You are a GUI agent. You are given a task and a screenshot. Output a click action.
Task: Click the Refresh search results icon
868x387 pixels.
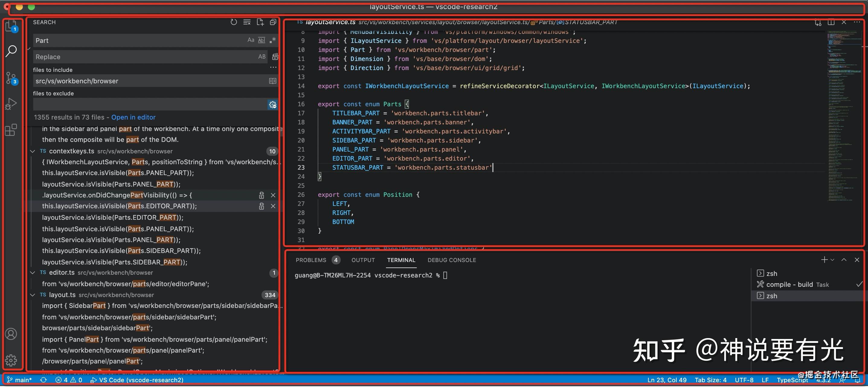pyautogui.click(x=233, y=22)
